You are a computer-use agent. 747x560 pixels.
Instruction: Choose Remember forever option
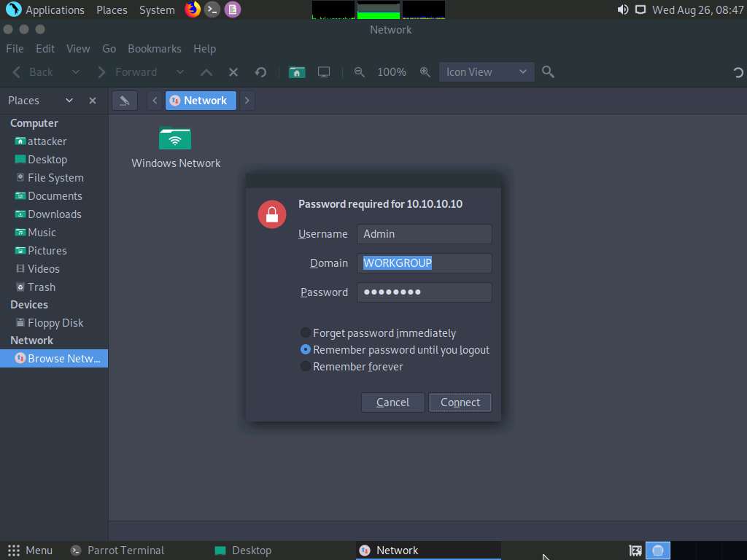pyautogui.click(x=305, y=366)
